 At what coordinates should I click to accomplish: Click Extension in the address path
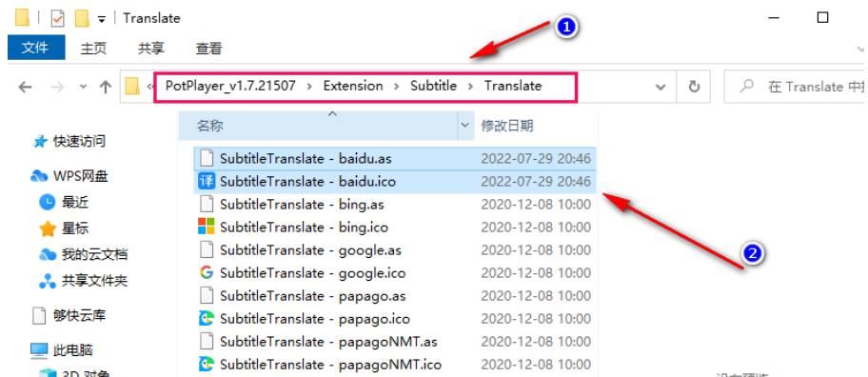point(353,86)
